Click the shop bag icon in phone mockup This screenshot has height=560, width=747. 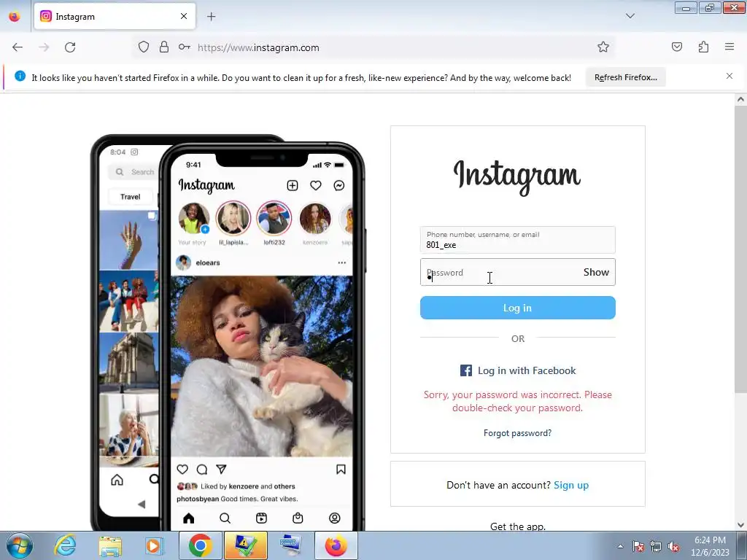298,518
